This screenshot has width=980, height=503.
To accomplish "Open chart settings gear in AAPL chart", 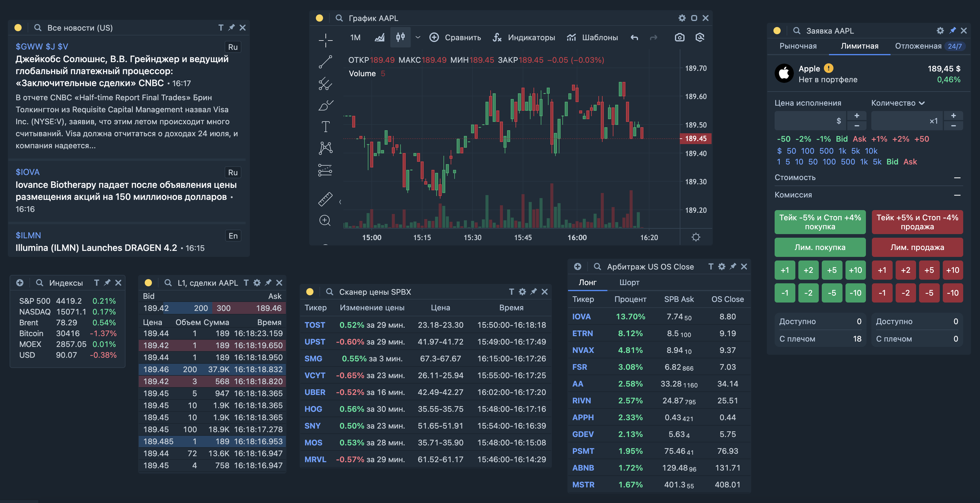I will [682, 18].
